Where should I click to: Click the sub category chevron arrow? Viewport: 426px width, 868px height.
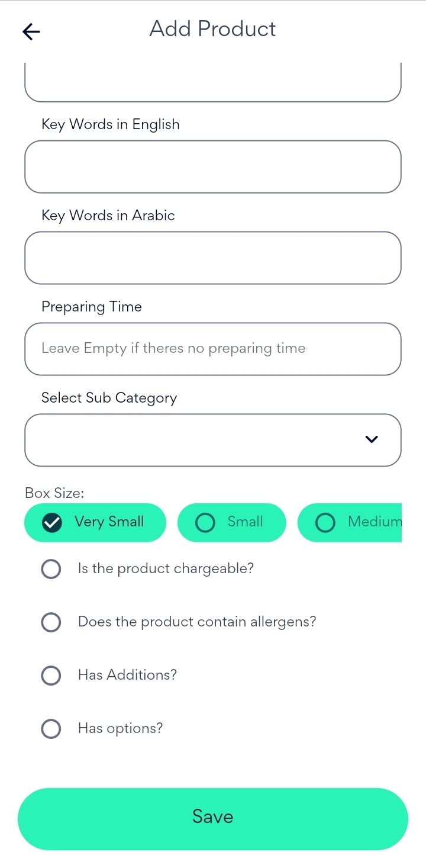pos(372,439)
